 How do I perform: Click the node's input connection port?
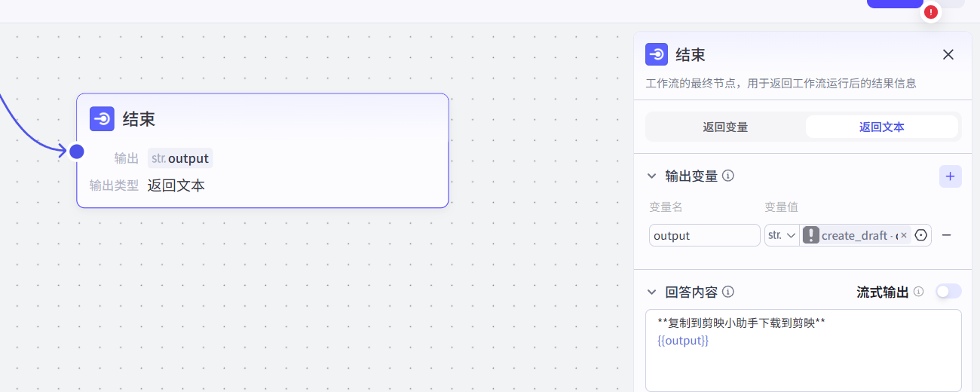[x=76, y=152]
